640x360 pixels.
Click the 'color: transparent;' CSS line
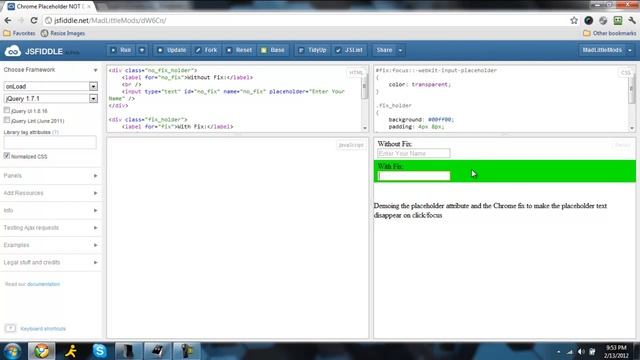[420, 84]
